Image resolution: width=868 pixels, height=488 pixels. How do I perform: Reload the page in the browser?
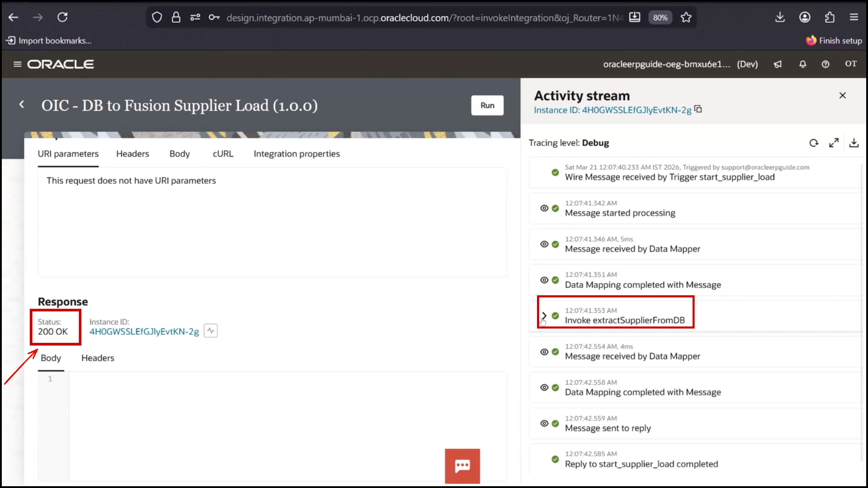pyautogui.click(x=62, y=17)
